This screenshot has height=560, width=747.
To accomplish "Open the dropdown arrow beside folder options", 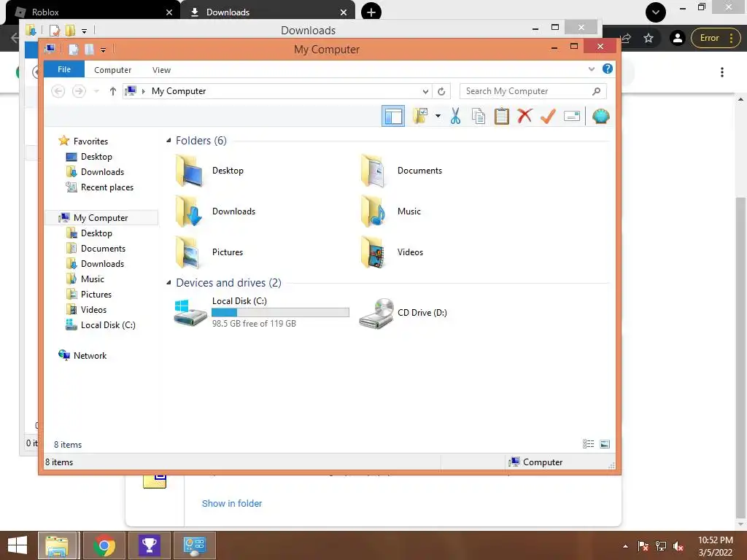I will tap(438, 116).
